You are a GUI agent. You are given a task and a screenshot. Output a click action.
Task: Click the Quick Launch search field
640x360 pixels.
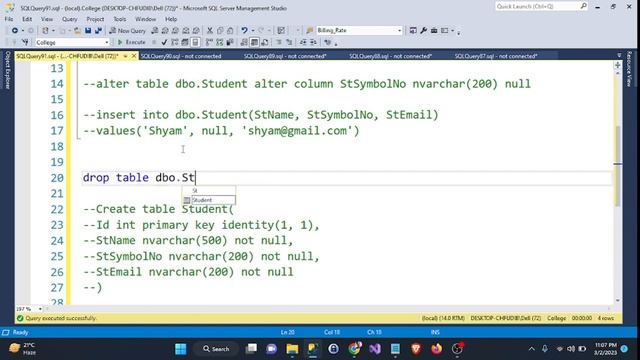[541, 6]
